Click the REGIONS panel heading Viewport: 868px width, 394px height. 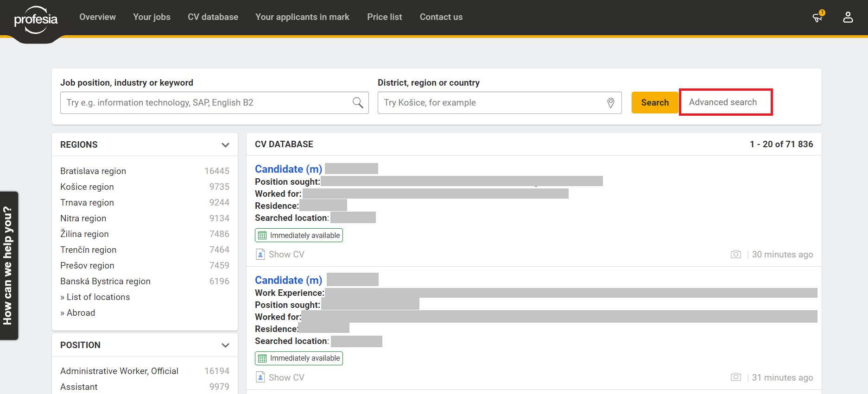pyautogui.click(x=79, y=144)
